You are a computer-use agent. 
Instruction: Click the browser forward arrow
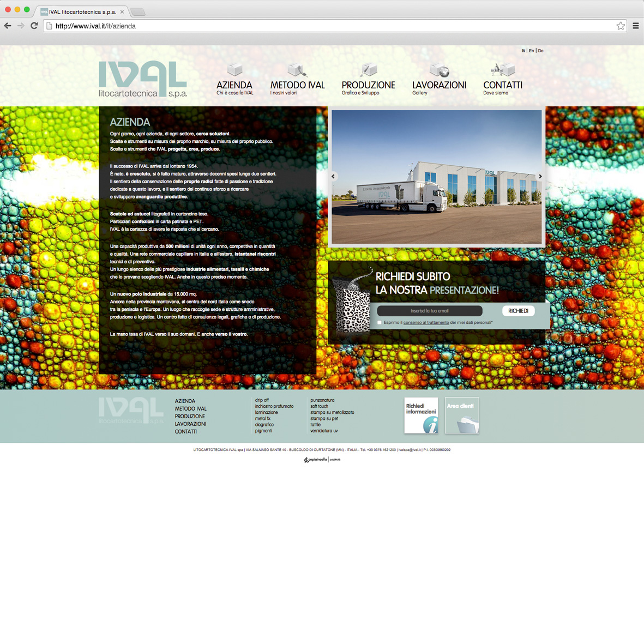click(21, 26)
